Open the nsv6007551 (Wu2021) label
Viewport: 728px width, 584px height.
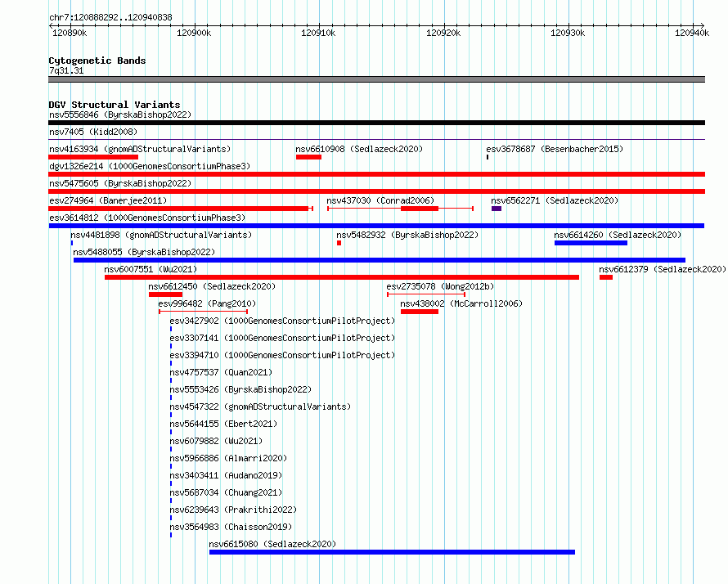[x=151, y=269]
